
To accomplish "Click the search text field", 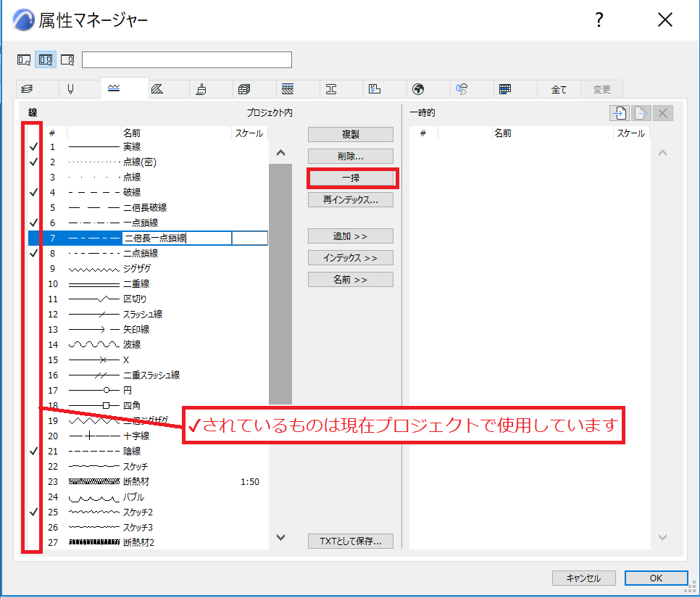I will tap(187, 60).
